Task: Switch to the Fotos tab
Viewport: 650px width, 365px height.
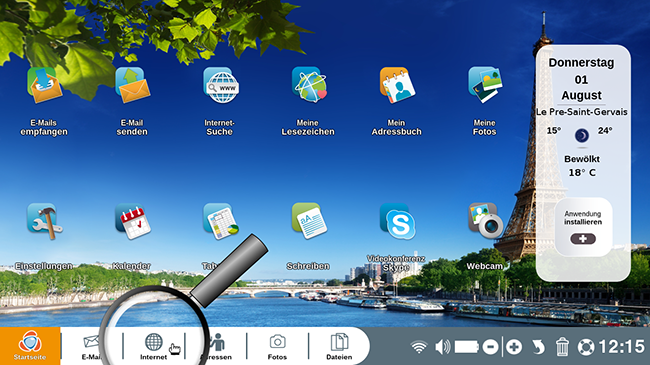Action: [x=277, y=347]
